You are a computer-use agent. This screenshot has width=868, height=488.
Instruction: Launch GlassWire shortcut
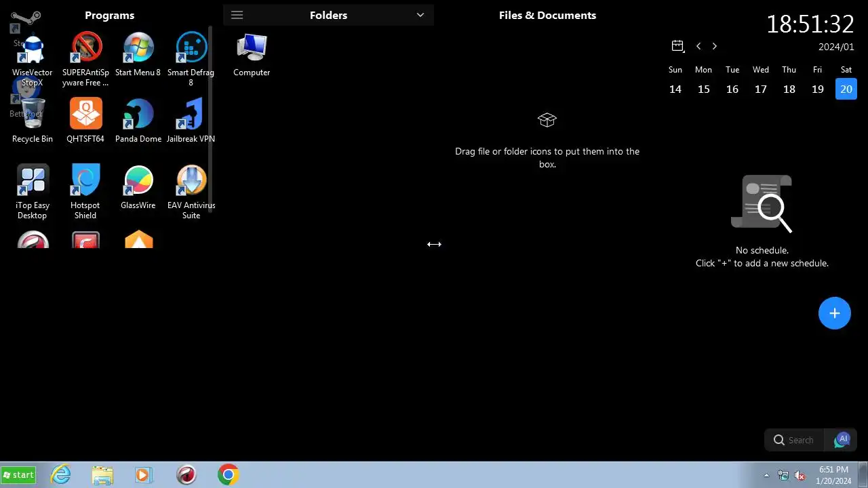click(138, 187)
